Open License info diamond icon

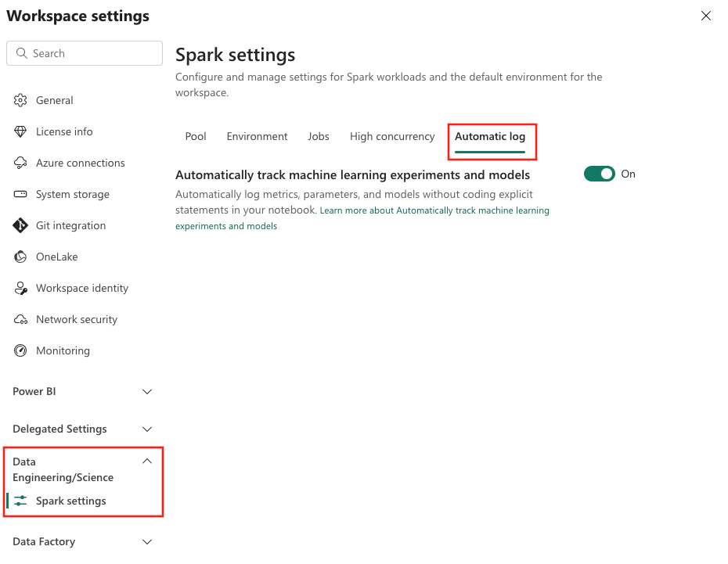(x=20, y=131)
